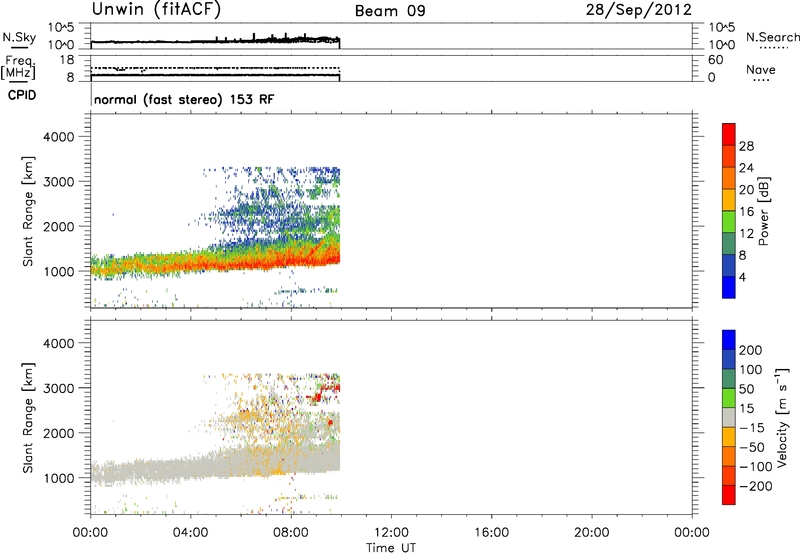Click the 'Unwin (fitACF)' title text
Image resolution: width=800 pixels, height=554 pixels.
[156, 9]
